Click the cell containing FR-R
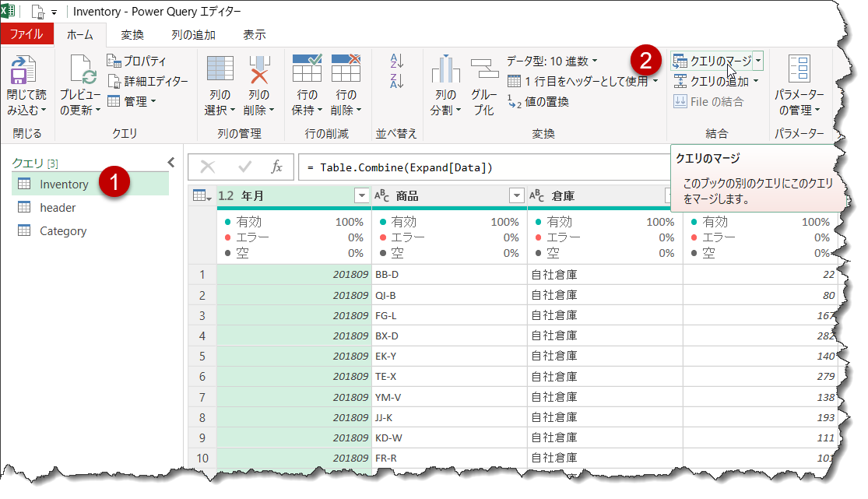Viewport: 868px width, 499px height. tap(449, 459)
